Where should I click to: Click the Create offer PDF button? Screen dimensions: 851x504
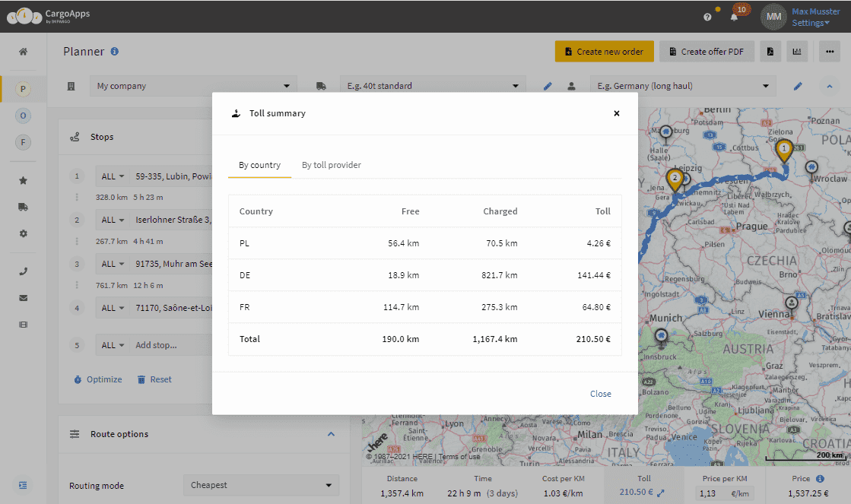[x=707, y=52]
